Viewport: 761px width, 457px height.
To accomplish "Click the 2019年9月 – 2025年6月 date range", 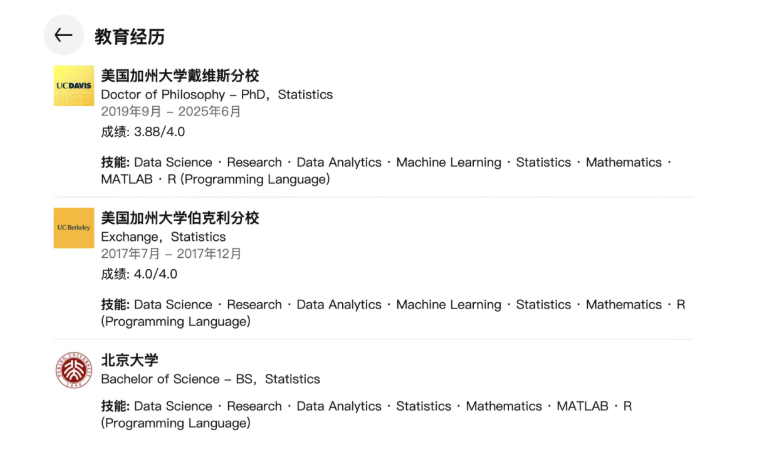I will tap(171, 112).
